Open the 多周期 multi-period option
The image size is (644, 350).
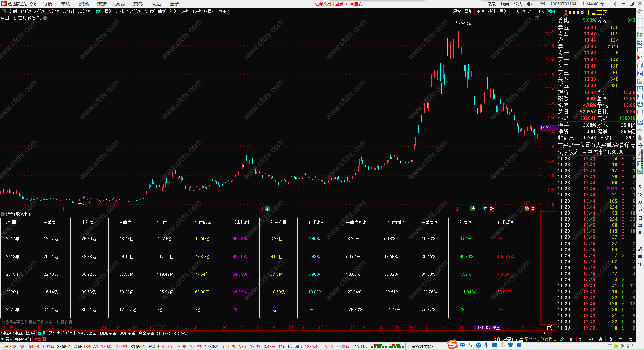pyautogui.click(x=209, y=11)
